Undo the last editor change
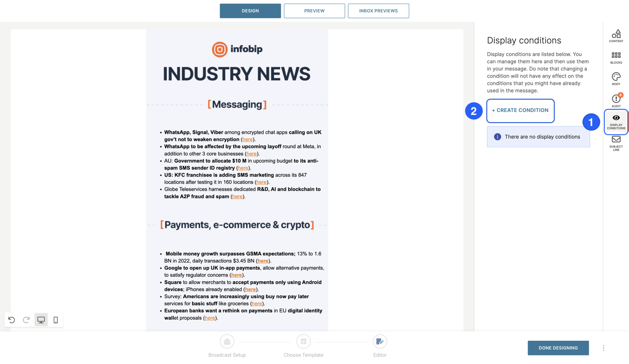Viewport: 629px width, 364px height. point(11,320)
